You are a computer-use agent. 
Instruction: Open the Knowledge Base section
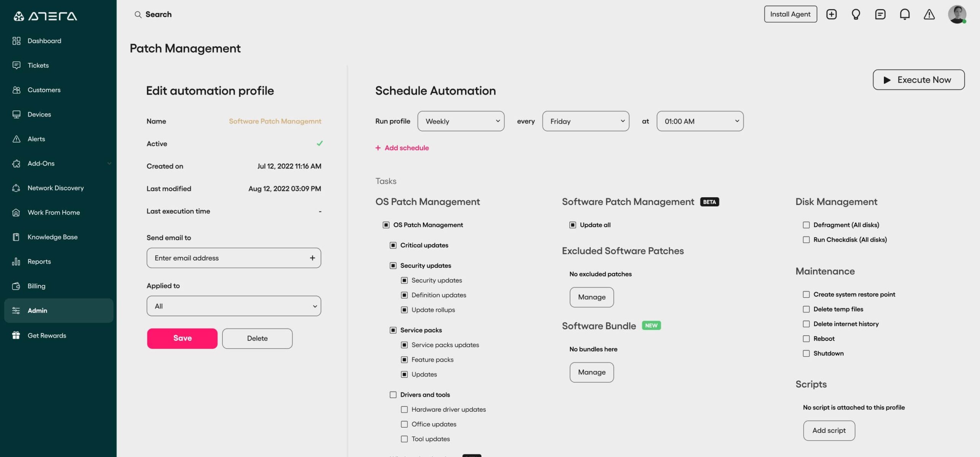click(52, 237)
